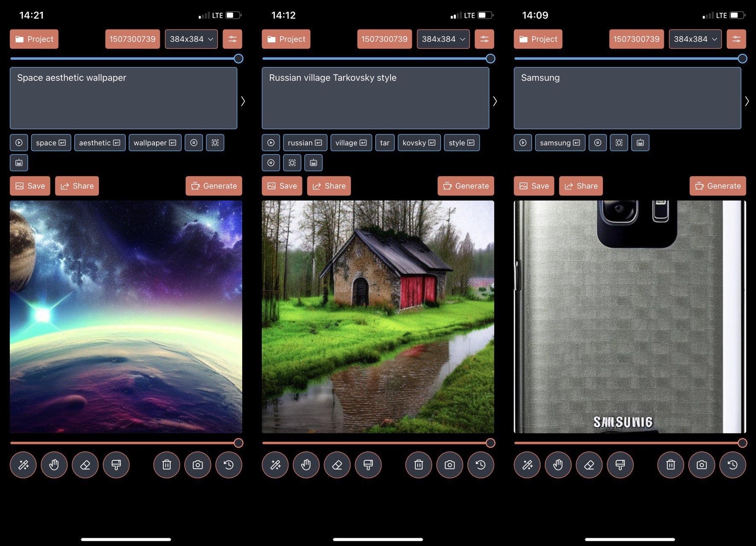Open Project menu in Russian village screen

(286, 39)
